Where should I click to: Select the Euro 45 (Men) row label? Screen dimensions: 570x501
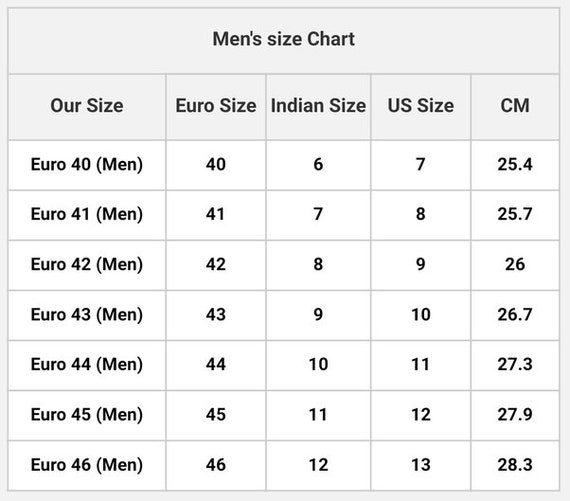click(x=87, y=414)
